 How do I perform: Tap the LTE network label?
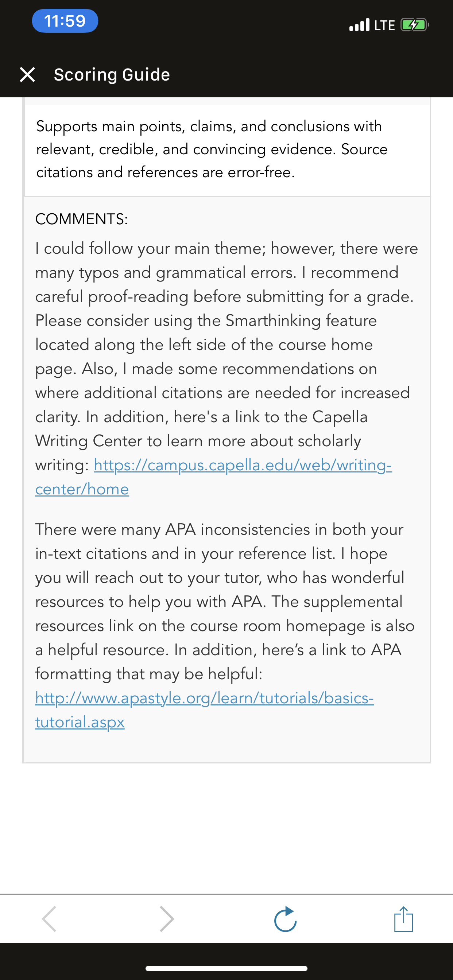pos(384,25)
